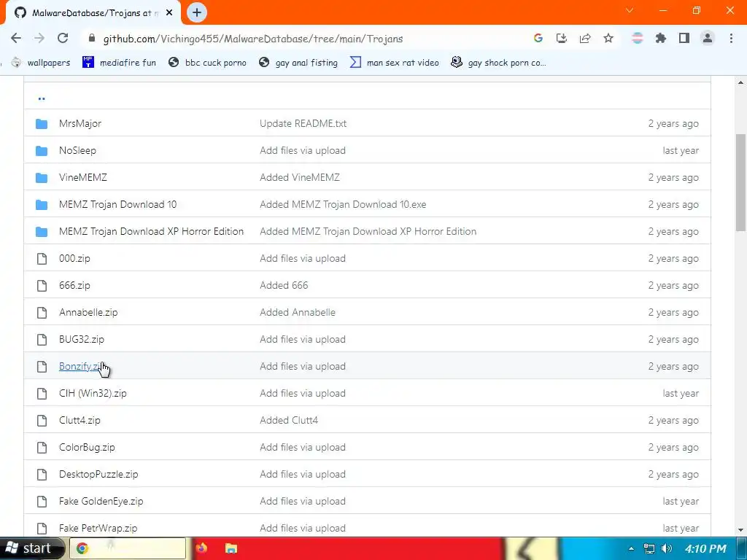
Task: Open the DesktopPuzzle.zip file
Action: (x=98, y=474)
